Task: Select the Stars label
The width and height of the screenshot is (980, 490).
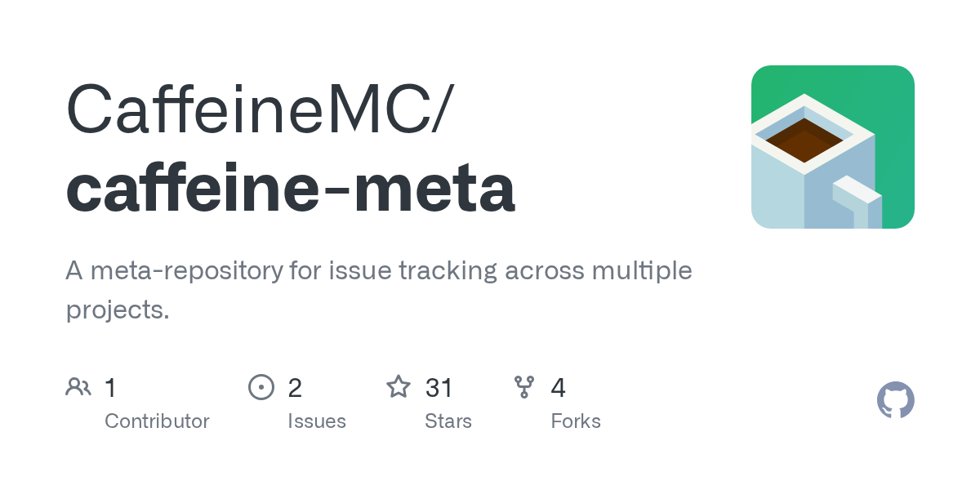Action: point(448,421)
